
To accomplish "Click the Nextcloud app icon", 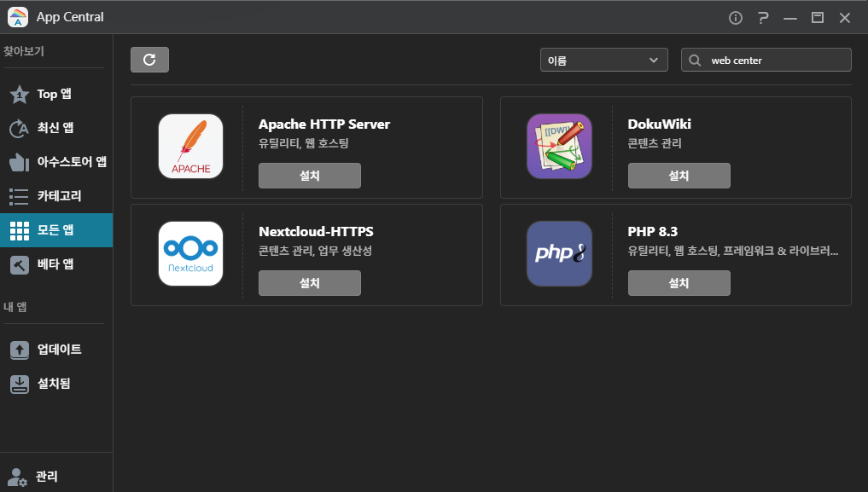I will [x=191, y=254].
